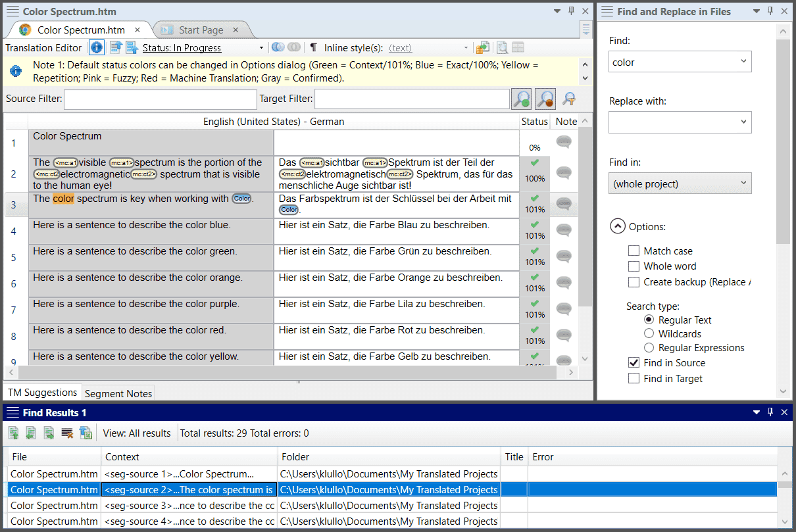Click the document preview toolbar icon
The image size is (796, 532).
pos(502,47)
